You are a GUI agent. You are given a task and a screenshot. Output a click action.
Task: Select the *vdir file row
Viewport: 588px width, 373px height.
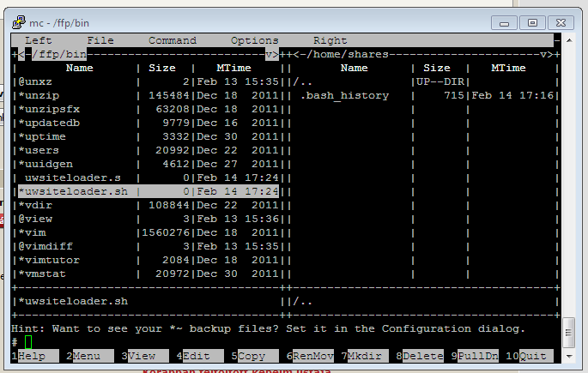coord(149,205)
